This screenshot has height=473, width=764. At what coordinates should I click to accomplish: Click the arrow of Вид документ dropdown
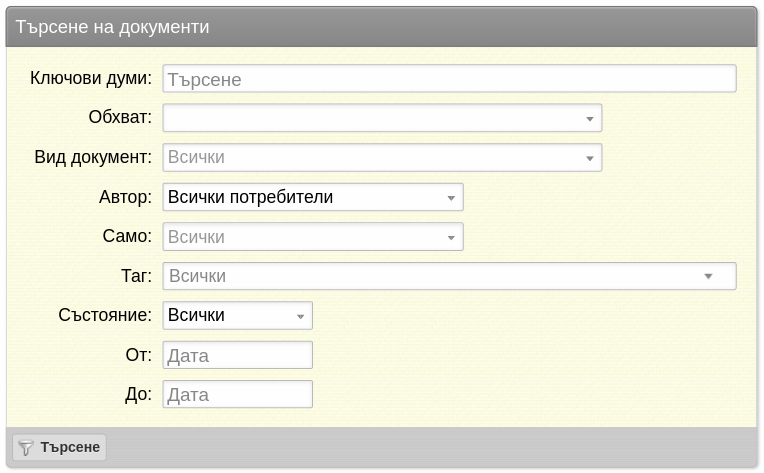590,158
